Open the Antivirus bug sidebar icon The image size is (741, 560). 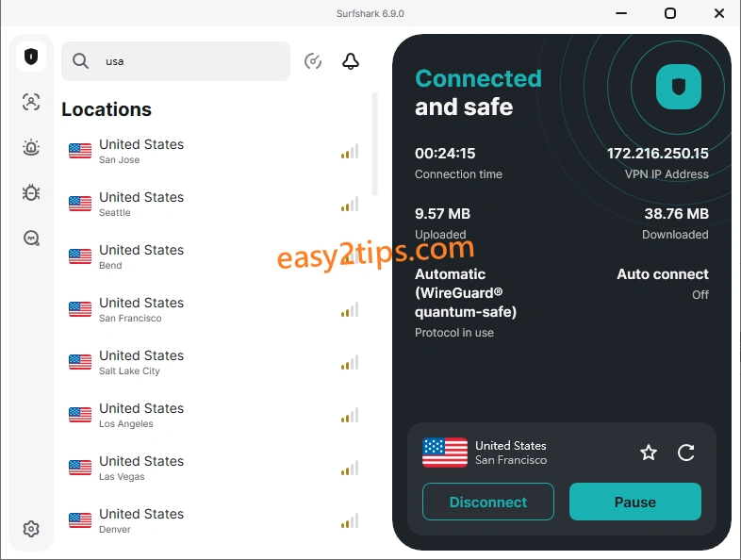pos(31,193)
